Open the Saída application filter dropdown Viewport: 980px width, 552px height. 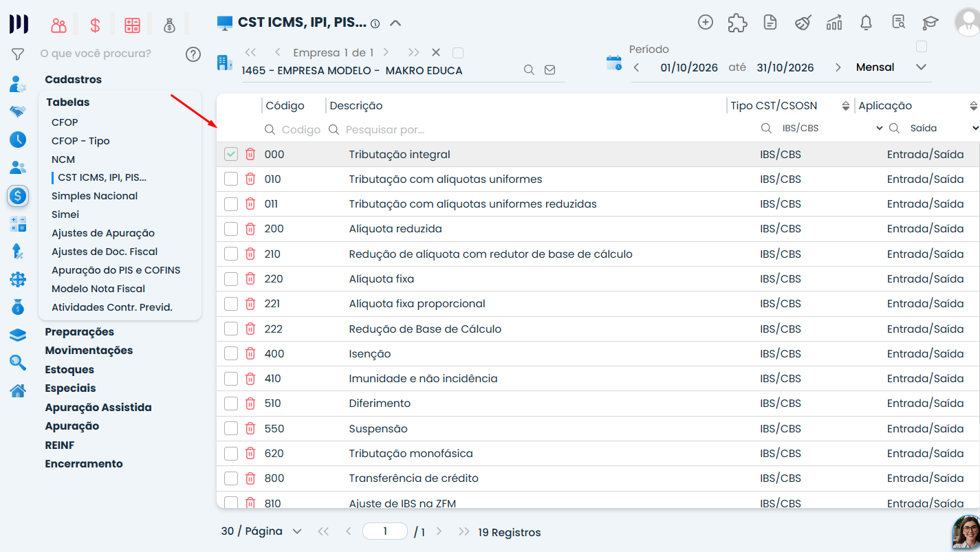[944, 129]
